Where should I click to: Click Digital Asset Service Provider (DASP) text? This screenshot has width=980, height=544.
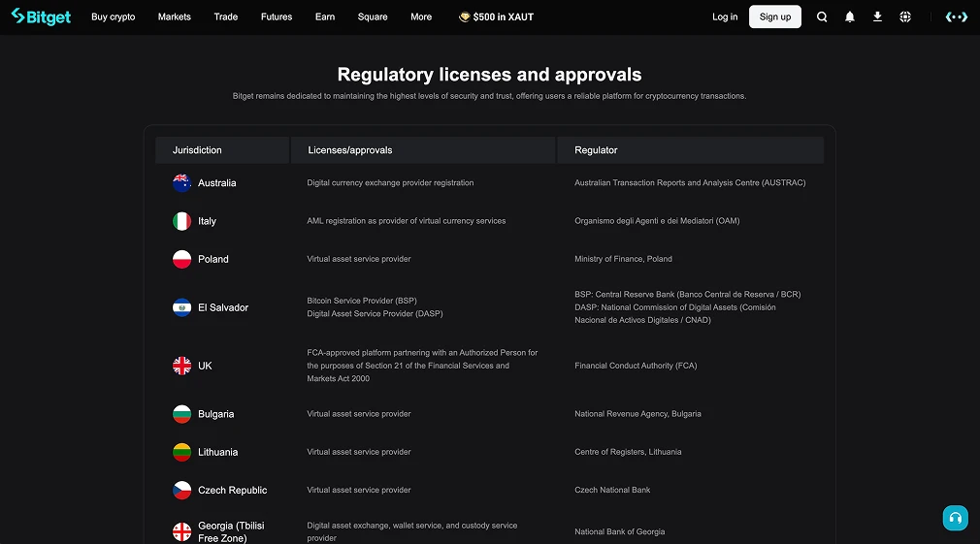click(375, 313)
